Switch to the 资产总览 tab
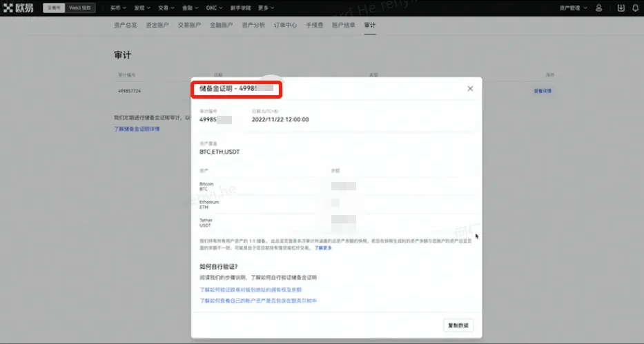Image resolution: width=644 pixels, height=344 pixels. (125, 25)
